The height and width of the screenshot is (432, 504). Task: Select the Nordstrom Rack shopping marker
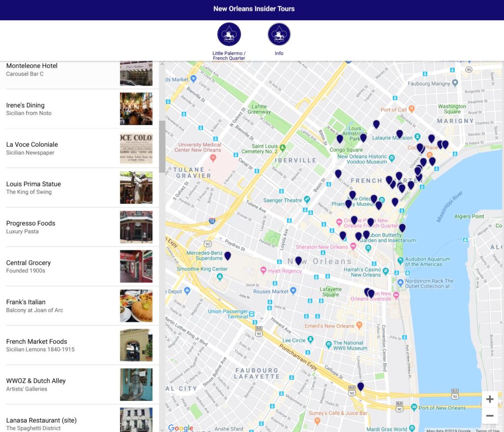point(400,282)
